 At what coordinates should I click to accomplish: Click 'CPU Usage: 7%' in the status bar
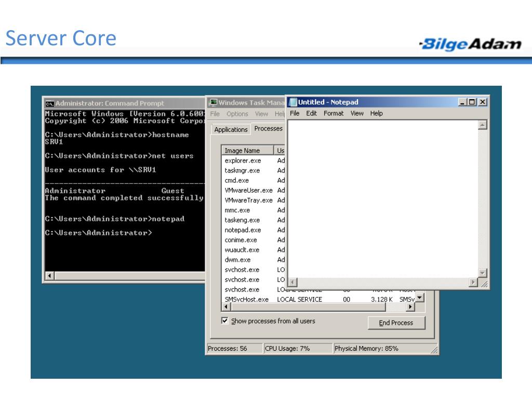pyautogui.click(x=287, y=349)
